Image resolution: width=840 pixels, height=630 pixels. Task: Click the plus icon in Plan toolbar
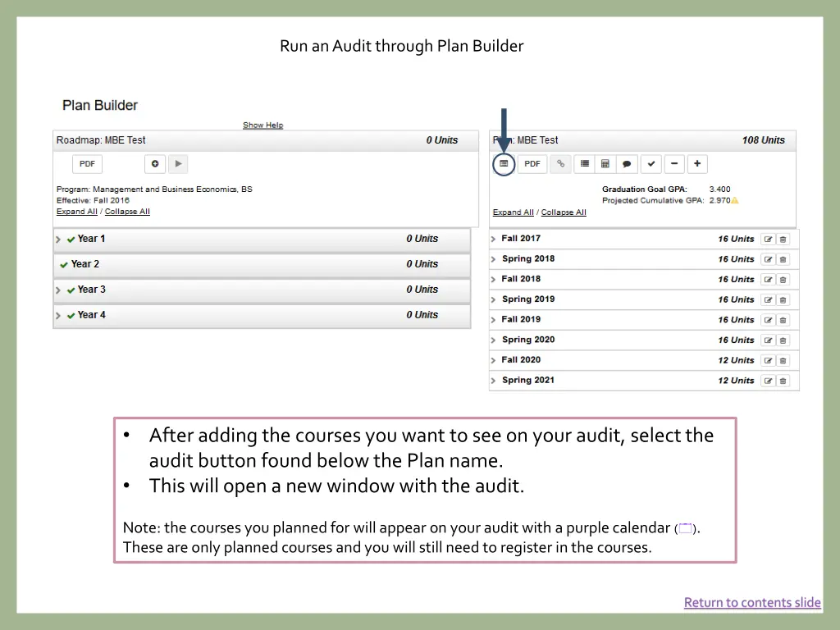pyautogui.click(x=696, y=164)
